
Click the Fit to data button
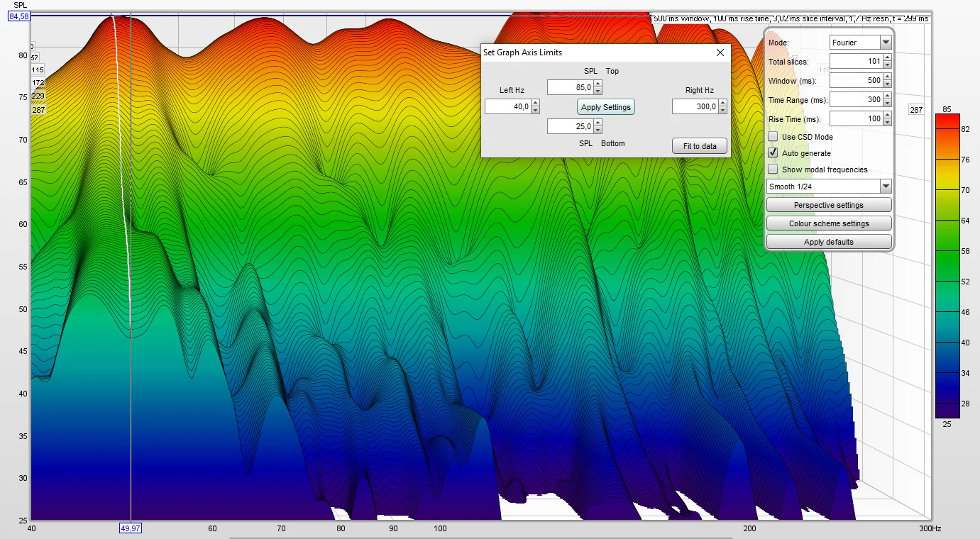pyautogui.click(x=700, y=146)
